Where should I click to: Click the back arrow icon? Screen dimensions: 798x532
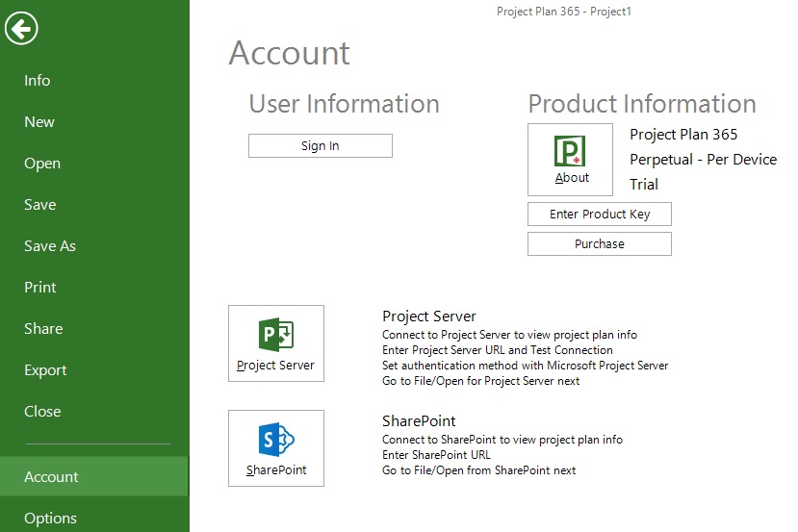tap(21, 29)
